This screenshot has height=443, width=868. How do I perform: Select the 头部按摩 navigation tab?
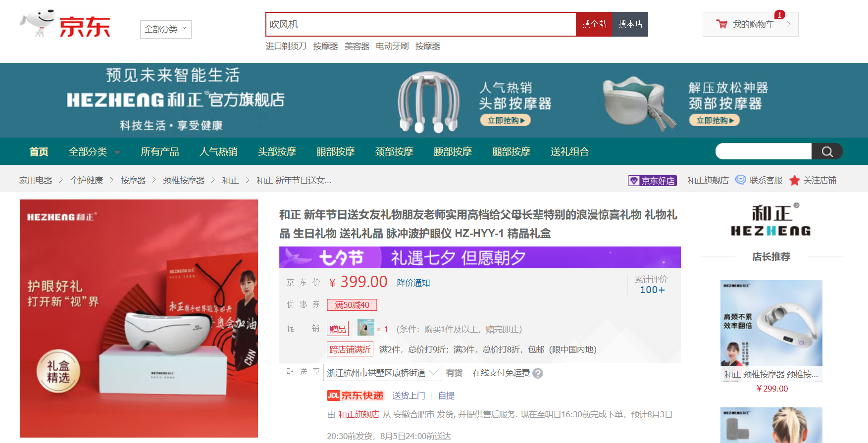pos(277,151)
